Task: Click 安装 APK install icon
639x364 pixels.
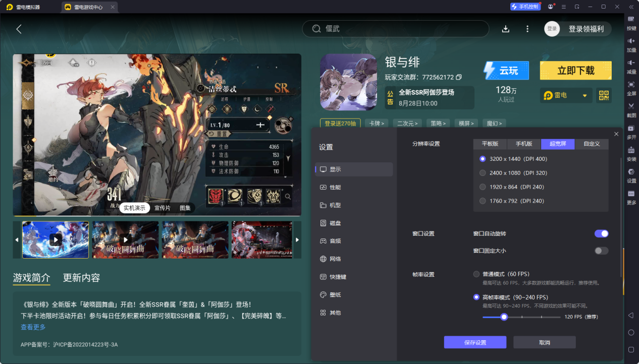Action: (631, 153)
